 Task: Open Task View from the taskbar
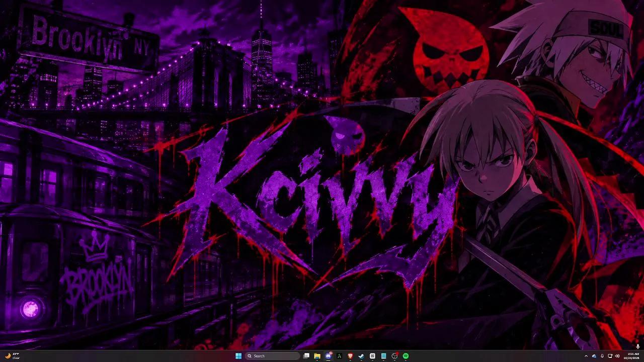tap(306, 356)
